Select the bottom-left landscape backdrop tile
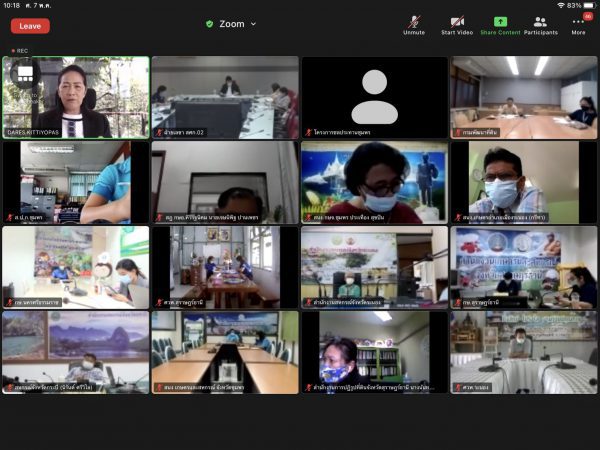 pos(76,351)
